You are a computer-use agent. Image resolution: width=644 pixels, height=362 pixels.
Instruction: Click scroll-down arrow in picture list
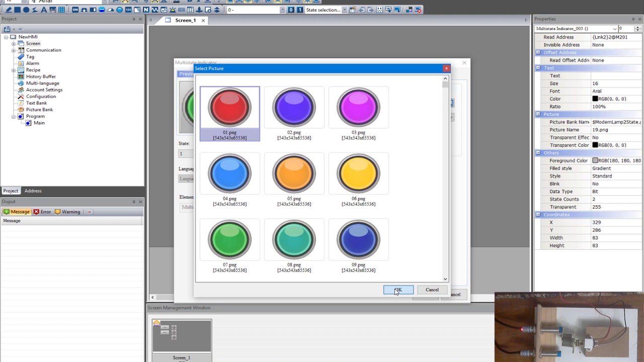(445, 279)
